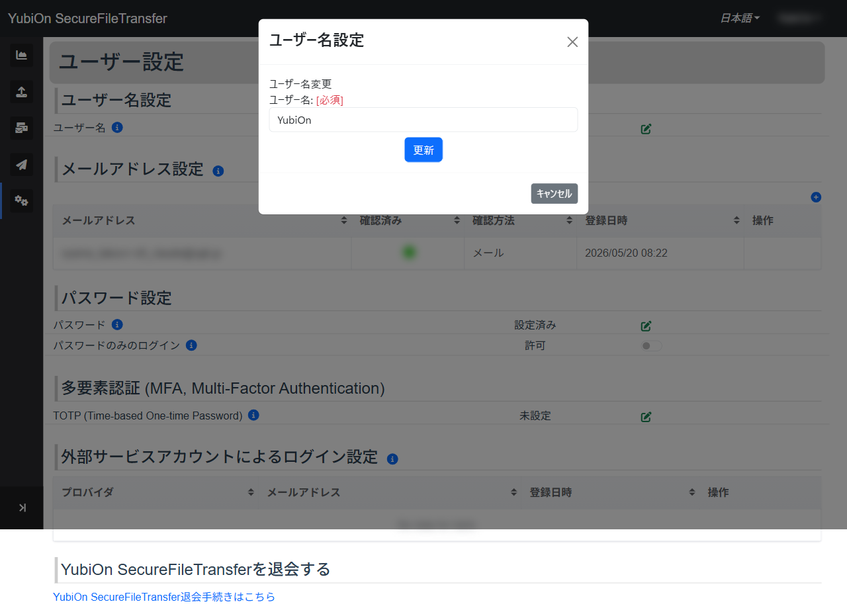This screenshot has height=616, width=847.
Task: Open the 日本語 language dropdown
Action: pyautogui.click(x=740, y=18)
